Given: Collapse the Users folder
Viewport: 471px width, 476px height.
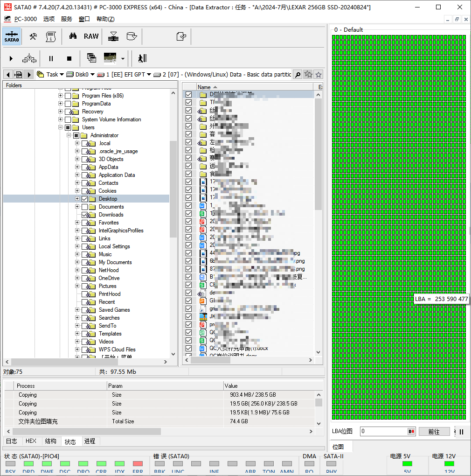Looking at the screenshot, I should click(x=60, y=127).
